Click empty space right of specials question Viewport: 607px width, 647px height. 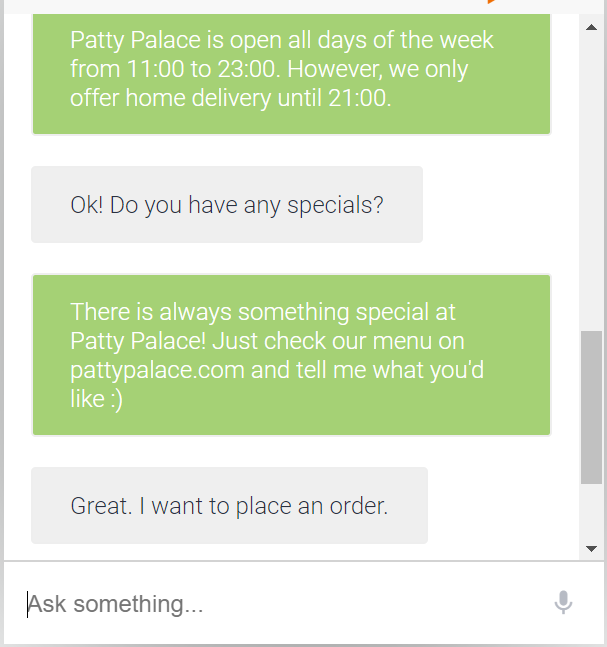coord(499,205)
